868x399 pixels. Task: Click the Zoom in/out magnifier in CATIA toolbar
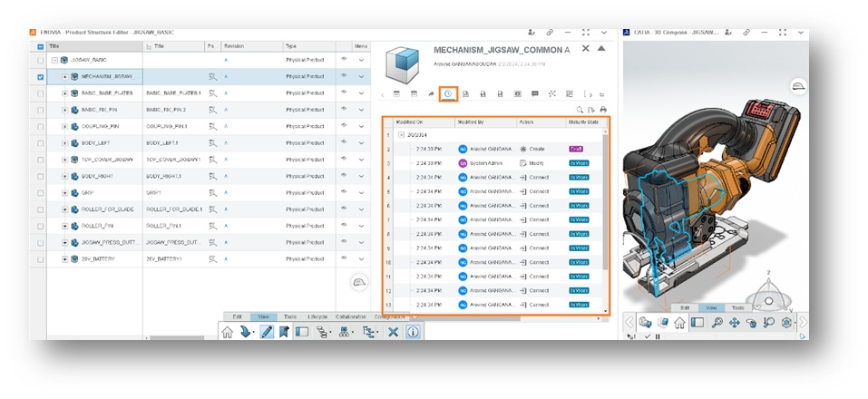pos(768,322)
